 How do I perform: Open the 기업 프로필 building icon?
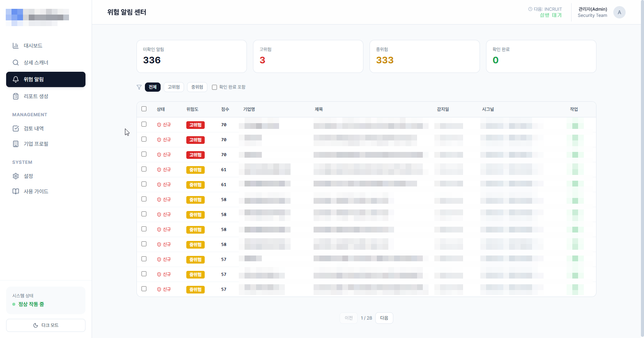(x=16, y=144)
